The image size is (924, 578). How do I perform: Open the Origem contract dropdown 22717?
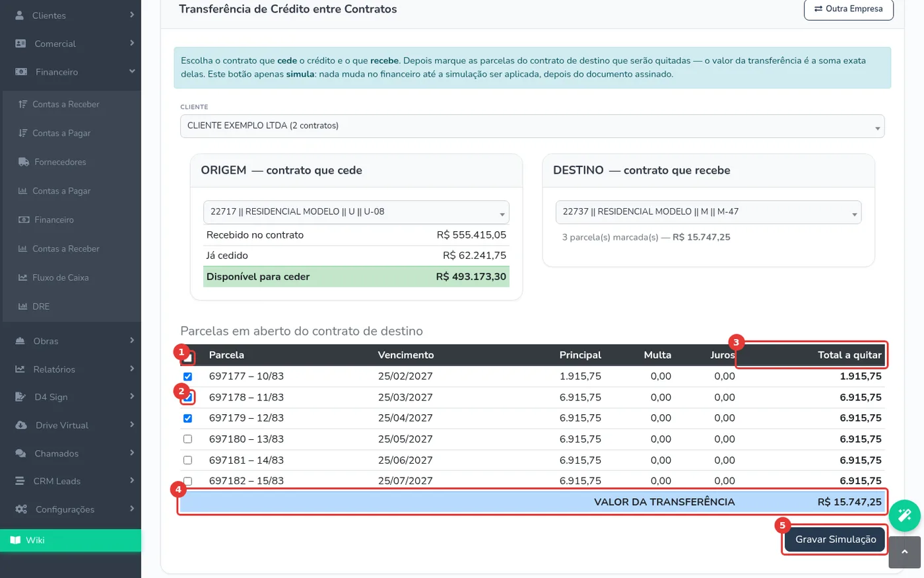point(356,212)
